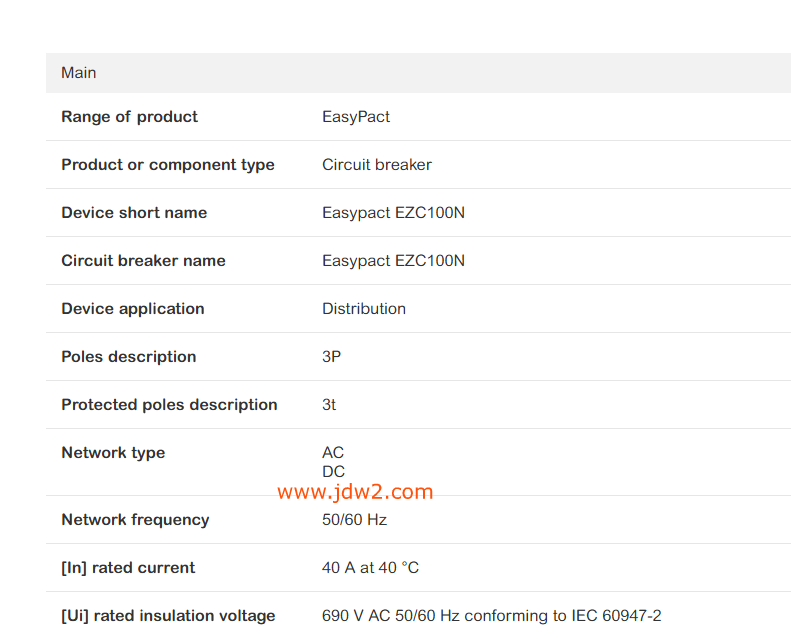The width and height of the screenshot is (791, 639).
Task: Click the Main section header
Action: pos(79,73)
